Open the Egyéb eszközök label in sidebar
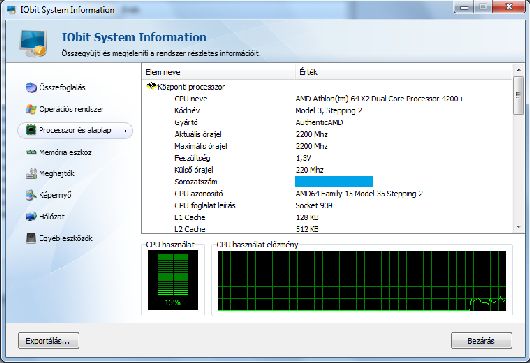Image resolution: width=530 pixels, height=363 pixels. [66, 238]
